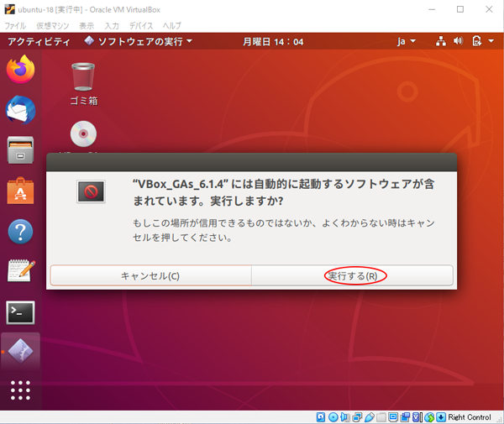Click the blocked-sign icon in the dialog
Screen dimensions: 504x424
(x=91, y=191)
